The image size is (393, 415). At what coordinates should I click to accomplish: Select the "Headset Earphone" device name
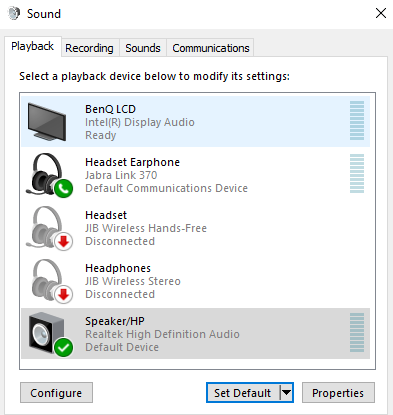[x=132, y=162]
